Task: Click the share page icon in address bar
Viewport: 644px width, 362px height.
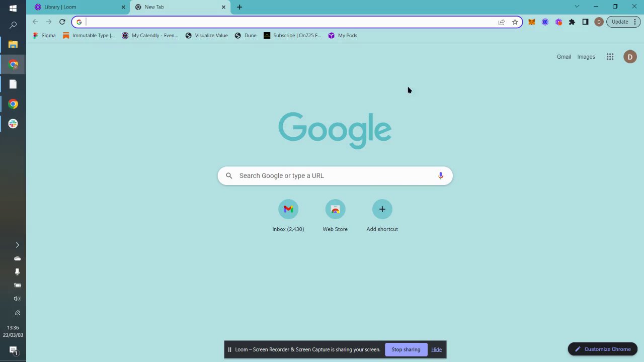Action: click(x=502, y=22)
